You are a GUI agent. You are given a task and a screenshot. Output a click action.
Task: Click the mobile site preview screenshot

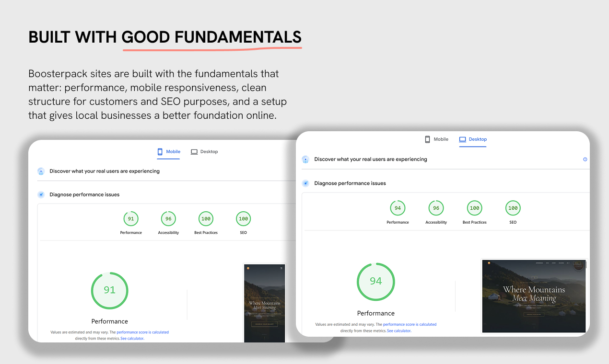(x=264, y=303)
